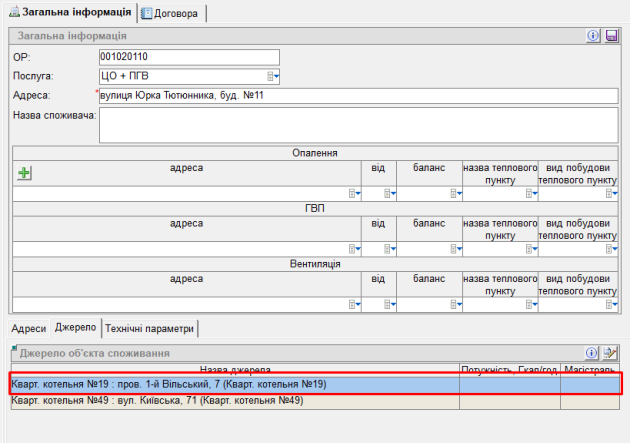Click info icon in Джерело об'єкта споживання header
The height and width of the screenshot is (443, 630).
(593, 353)
